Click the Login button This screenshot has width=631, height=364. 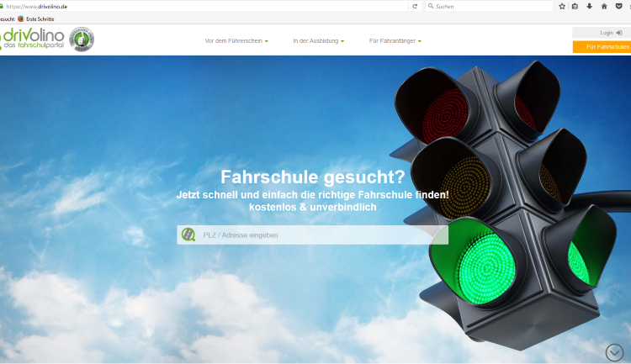pyautogui.click(x=601, y=33)
